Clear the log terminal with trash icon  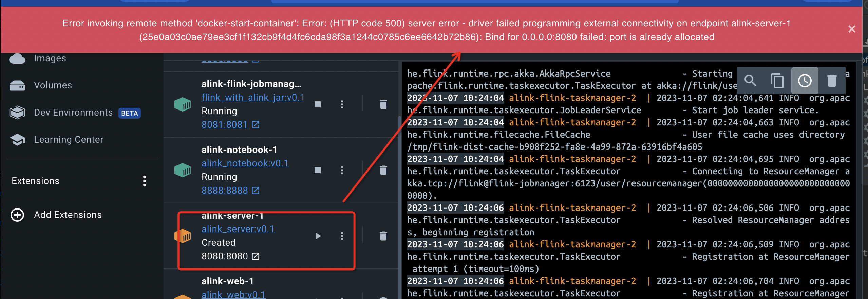(832, 81)
